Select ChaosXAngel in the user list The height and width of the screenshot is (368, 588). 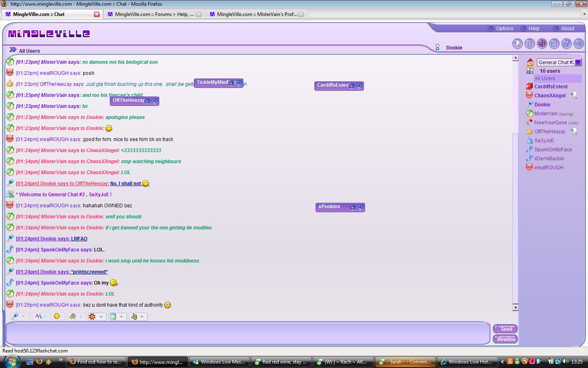pyautogui.click(x=550, y=96)
